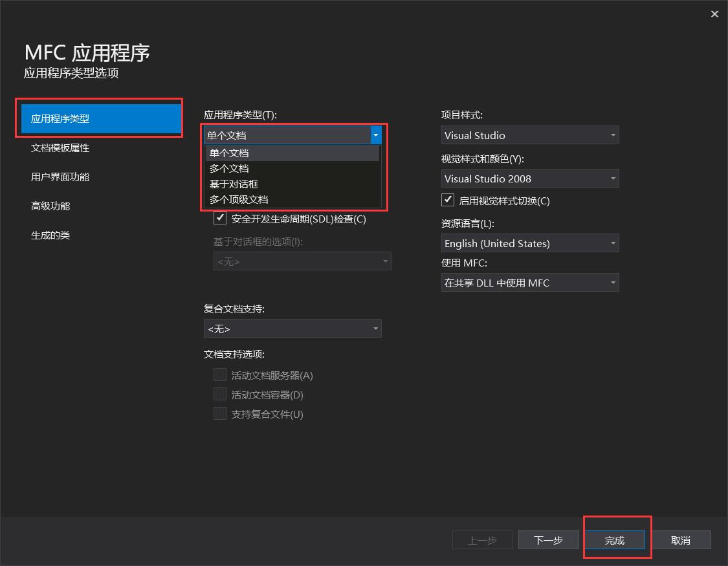Select the 生成的类 page
The image size is (728, 566).
point(51,235)
